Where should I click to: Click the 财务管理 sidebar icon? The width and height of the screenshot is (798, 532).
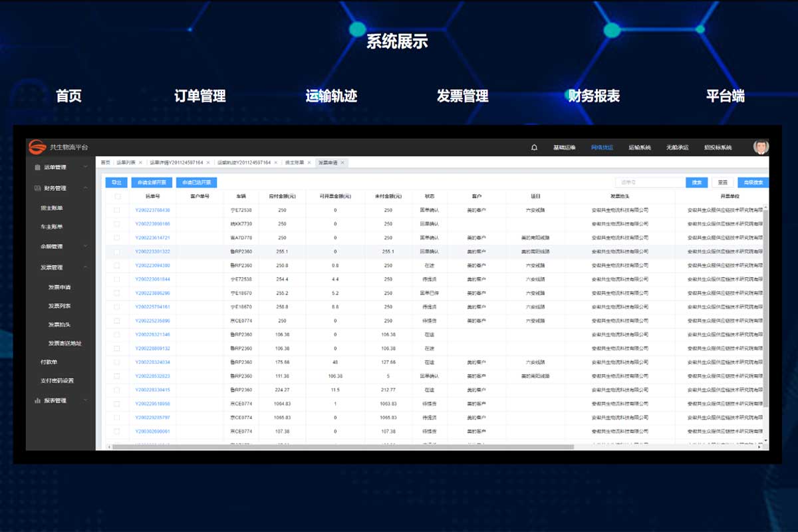pyautogui.click(x=37, y=188)
